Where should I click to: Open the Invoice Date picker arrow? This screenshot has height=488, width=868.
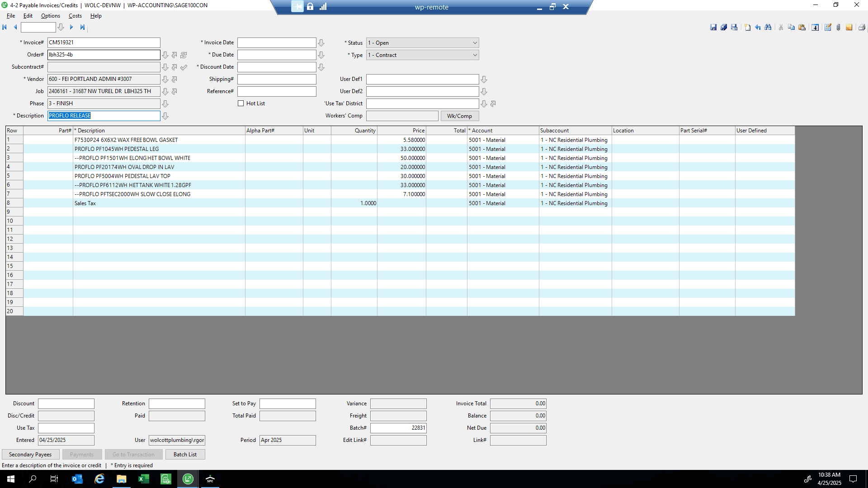[x=321, y=43]
